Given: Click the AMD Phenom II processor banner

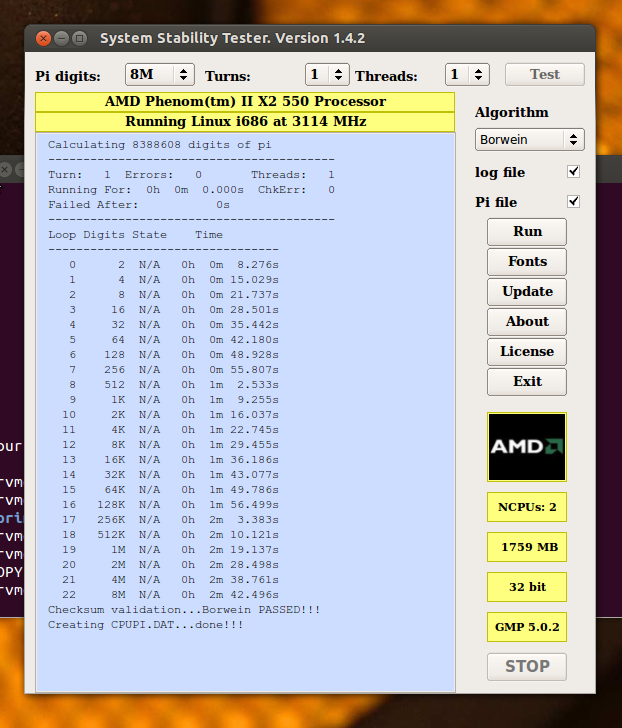Looking at the screenshot, I should (x=245, y=102).
